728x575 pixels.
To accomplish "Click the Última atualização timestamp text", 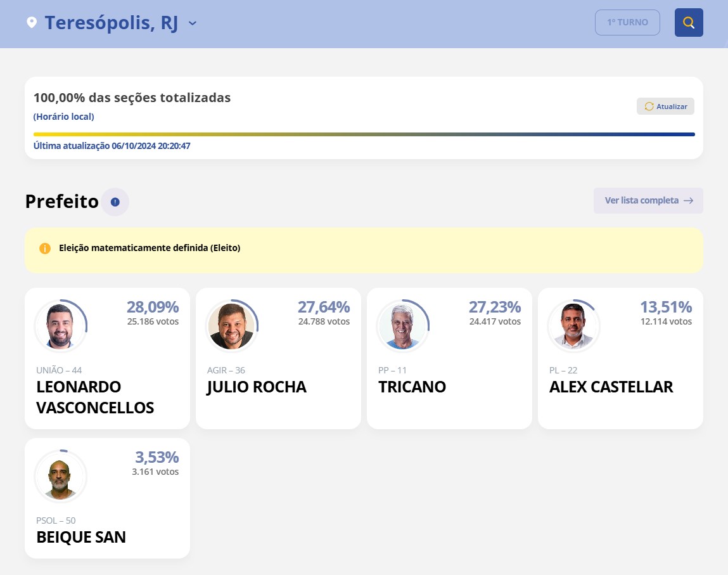I will pyautogui.click(x=112, y=145).
